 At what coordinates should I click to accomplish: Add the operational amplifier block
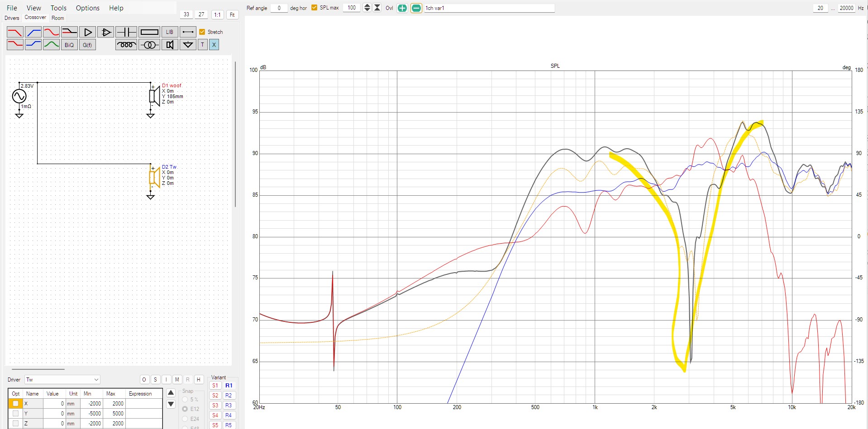pyautogui.click(x=105, y=32)
